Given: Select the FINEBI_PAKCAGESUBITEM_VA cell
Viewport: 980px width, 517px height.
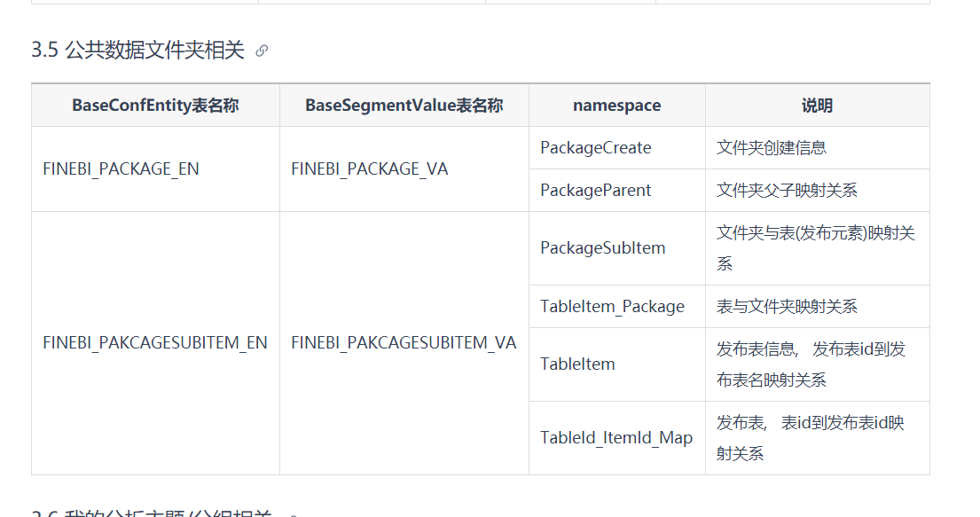Looking at the screenshot, I should point(404,343).
